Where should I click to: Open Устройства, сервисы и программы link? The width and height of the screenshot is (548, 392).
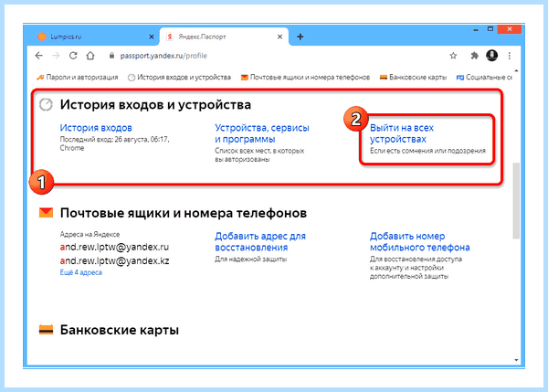(x=262, y=133)
